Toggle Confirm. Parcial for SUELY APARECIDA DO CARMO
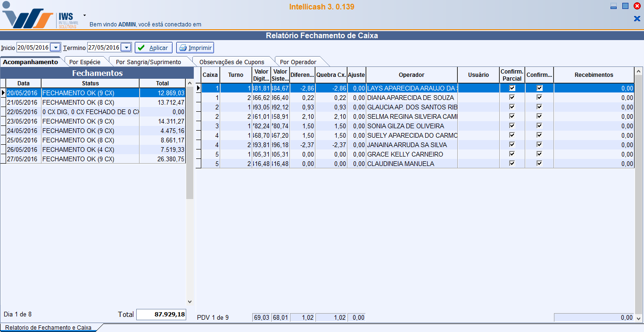This screenshot has width=644, height=332. pyautogui.click(x=512, y=135)
